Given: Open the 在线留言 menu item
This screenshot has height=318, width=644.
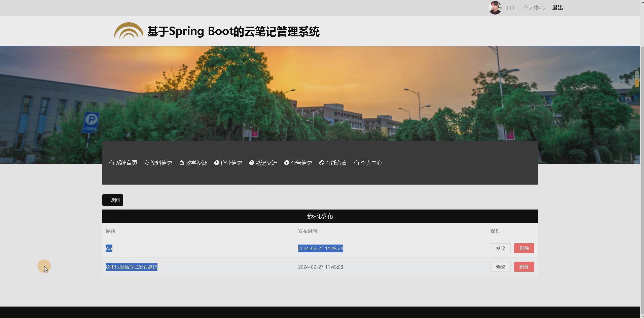Looking at the screenshot, I should [336, 163].
